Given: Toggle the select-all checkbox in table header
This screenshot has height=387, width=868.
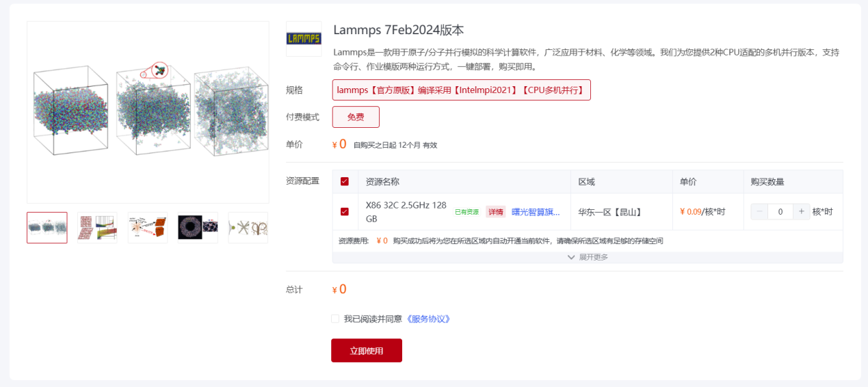Looking at the screenshot, I should pyautogui.click(x=345, y=182).
